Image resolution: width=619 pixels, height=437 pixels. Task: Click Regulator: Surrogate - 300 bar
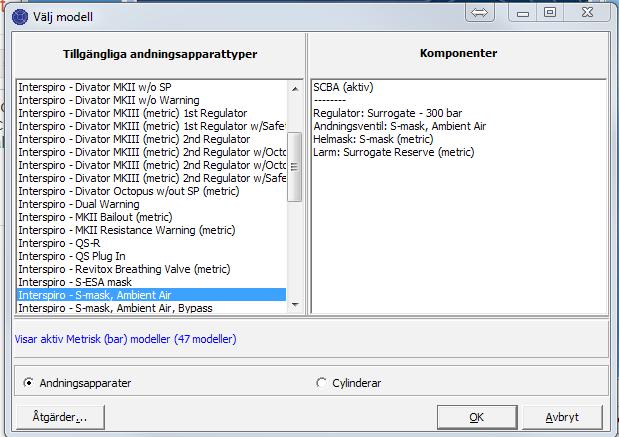pyautogui.click(x=387, y=113)
